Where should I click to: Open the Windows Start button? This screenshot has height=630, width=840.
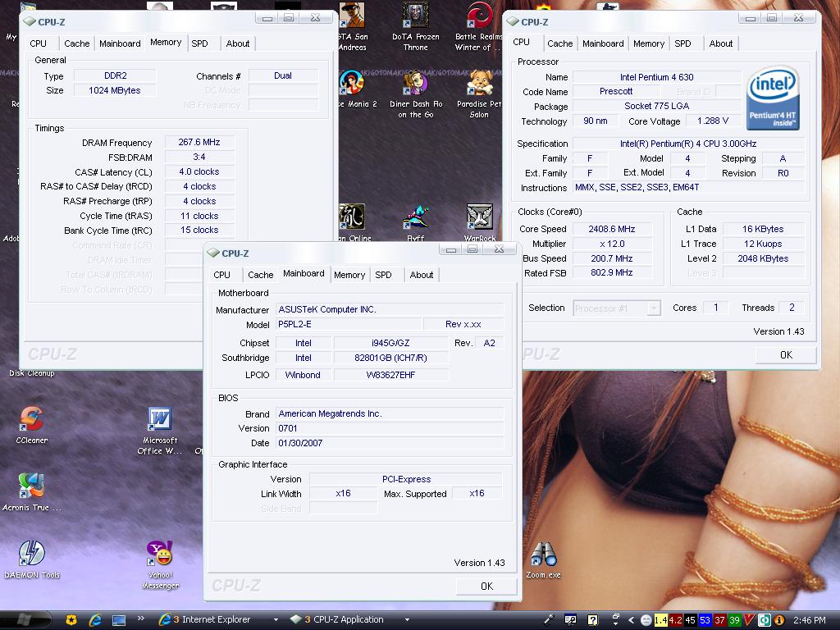pyautogui.click(x=25, y=620)
